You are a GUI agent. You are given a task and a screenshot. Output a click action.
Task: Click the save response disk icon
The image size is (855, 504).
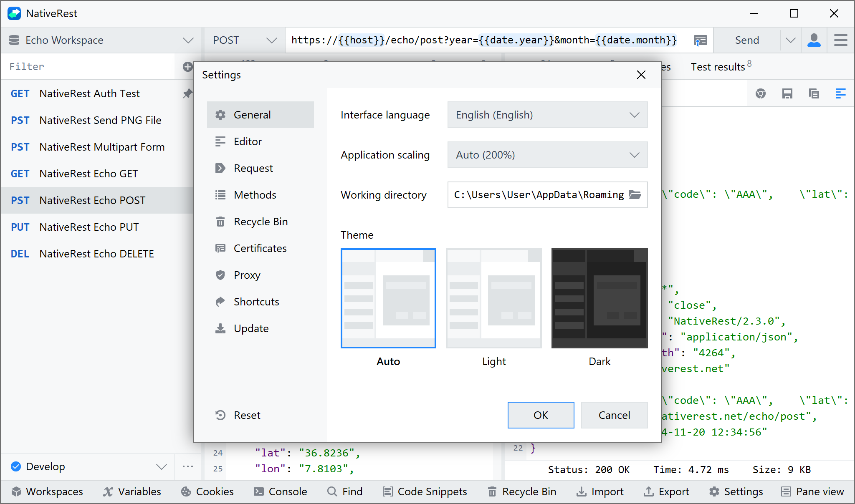787,93
